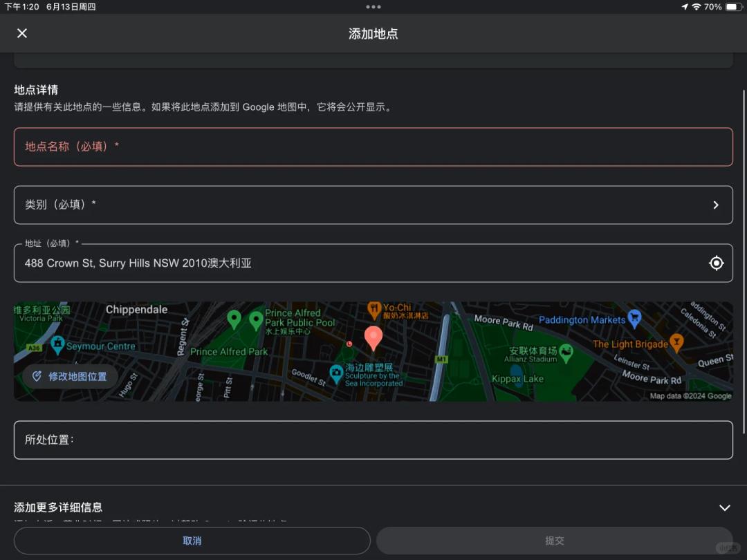Tap the 所处位置 input field

click(373, 440)
